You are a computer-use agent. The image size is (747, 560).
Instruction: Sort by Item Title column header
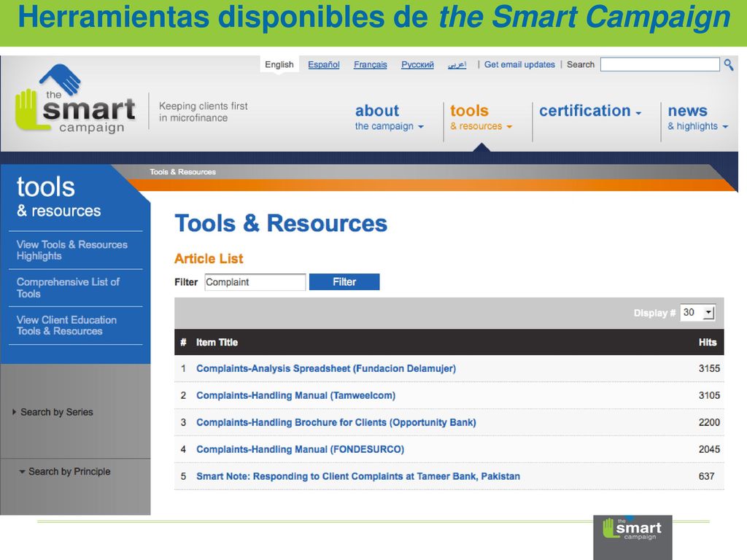click(217, 343)
